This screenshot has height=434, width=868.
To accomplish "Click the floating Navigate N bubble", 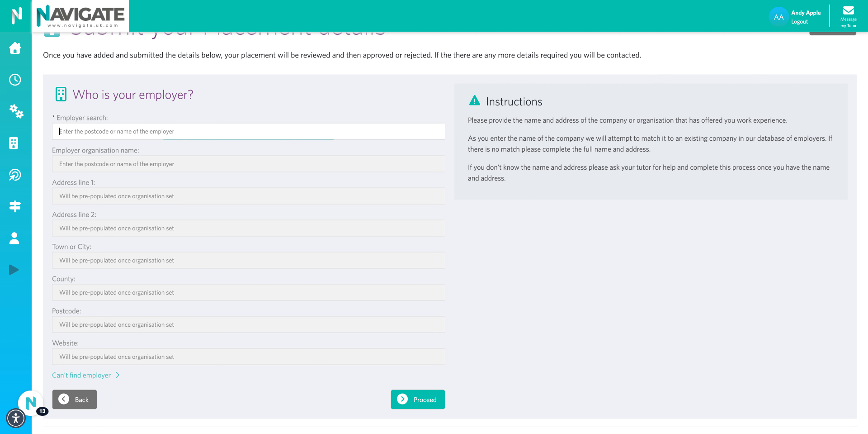I will click(x=30, y=403).
